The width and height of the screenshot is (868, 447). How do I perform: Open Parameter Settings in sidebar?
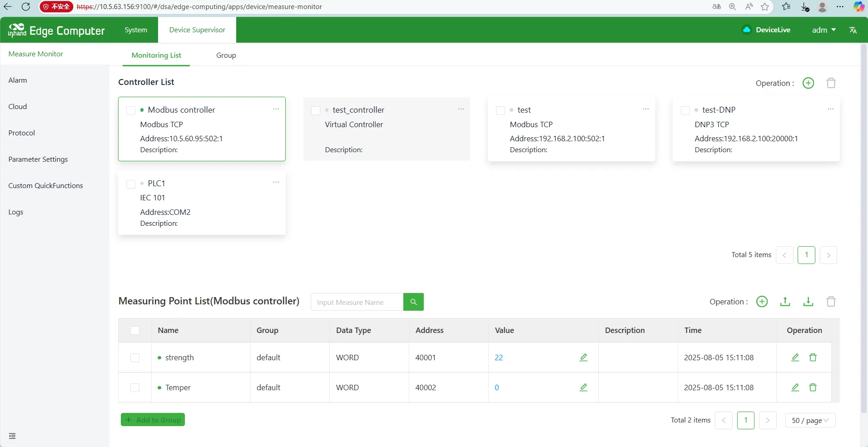38,159
